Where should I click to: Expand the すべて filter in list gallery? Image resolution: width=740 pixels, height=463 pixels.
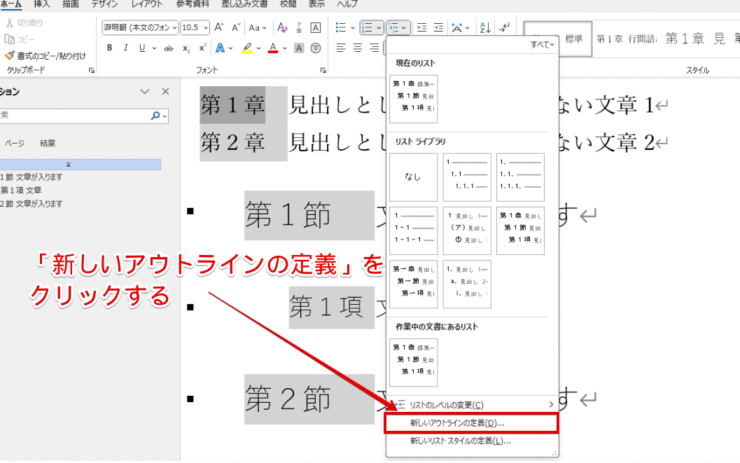tap(541, 45)
